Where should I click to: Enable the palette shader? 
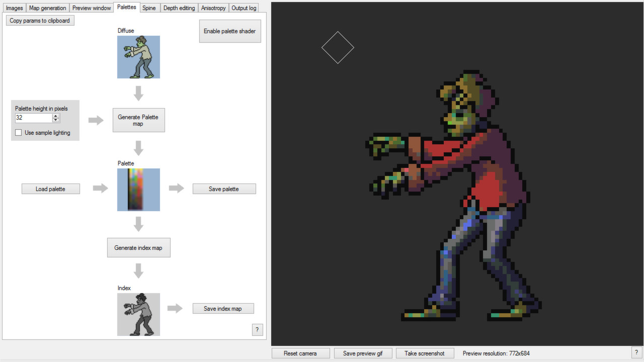point(229,31)
